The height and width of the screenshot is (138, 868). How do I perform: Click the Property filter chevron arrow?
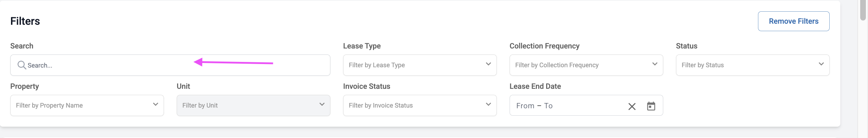click(x=155, y=104)
